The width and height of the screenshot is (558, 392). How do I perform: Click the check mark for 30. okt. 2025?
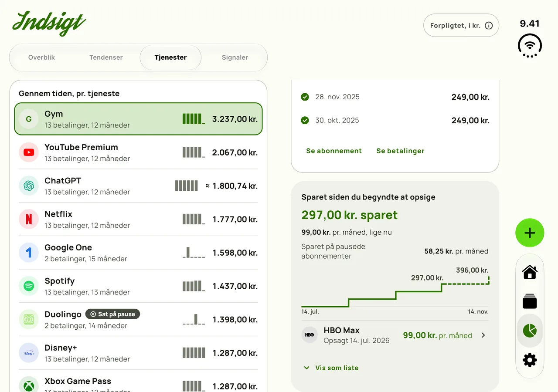305,120
